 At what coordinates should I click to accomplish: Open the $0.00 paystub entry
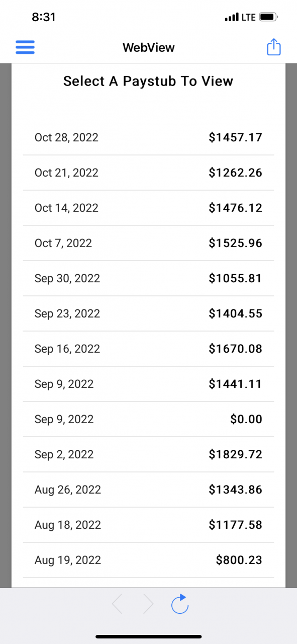tap(148, 419)
